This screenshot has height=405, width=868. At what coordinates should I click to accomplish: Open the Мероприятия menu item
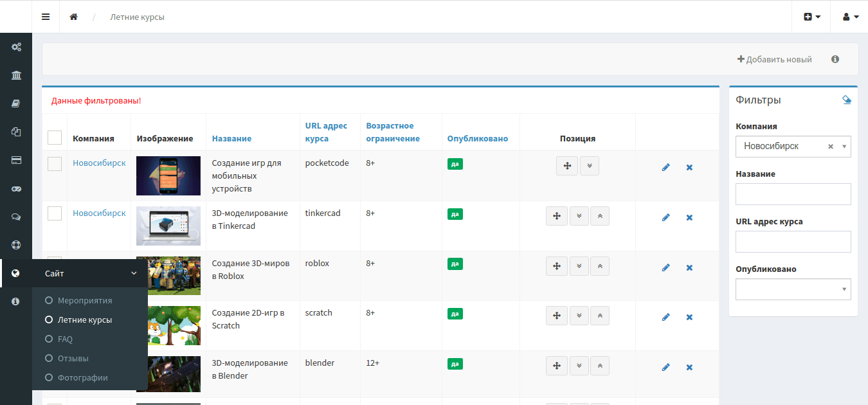(x=84, y=300)
